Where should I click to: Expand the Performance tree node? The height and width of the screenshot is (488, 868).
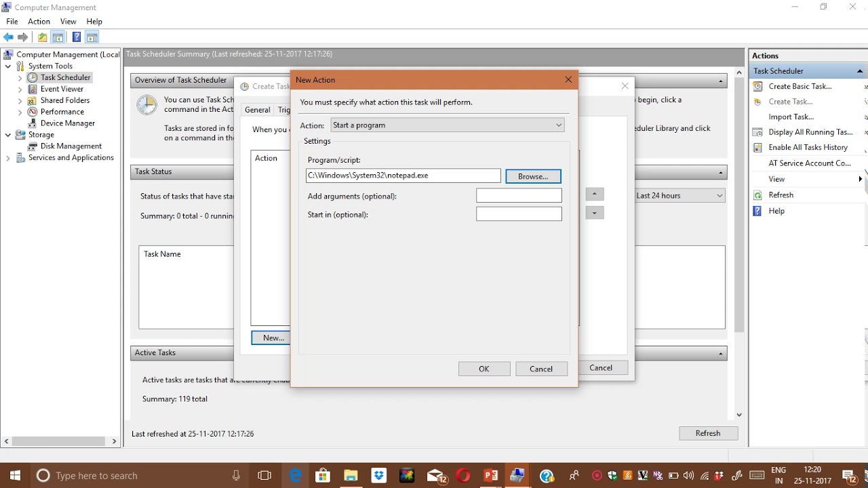tap(20, 112)
